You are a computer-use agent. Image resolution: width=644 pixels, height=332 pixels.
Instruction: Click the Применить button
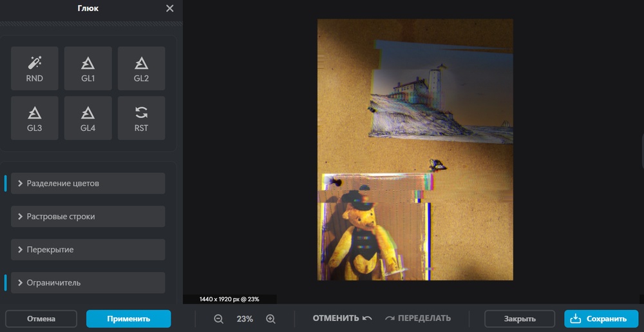pos(129,319)
